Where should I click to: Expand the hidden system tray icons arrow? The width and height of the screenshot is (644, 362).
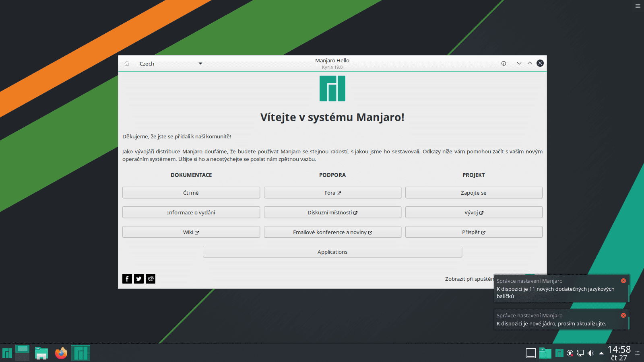tap(601, 353)
